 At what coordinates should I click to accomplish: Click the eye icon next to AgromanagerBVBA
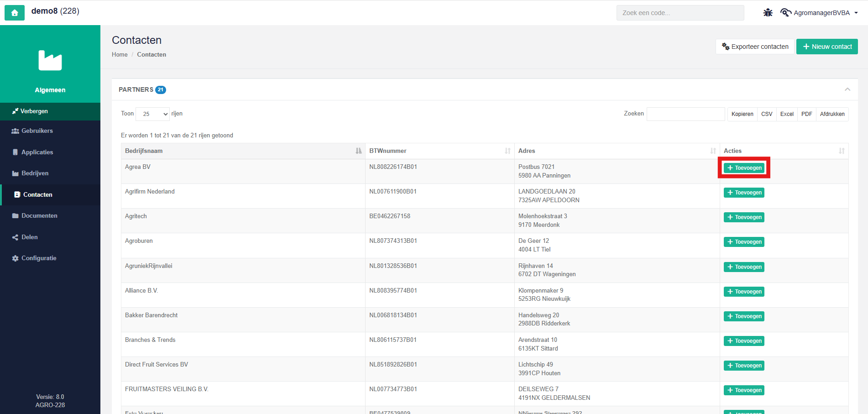click(786, 13)
